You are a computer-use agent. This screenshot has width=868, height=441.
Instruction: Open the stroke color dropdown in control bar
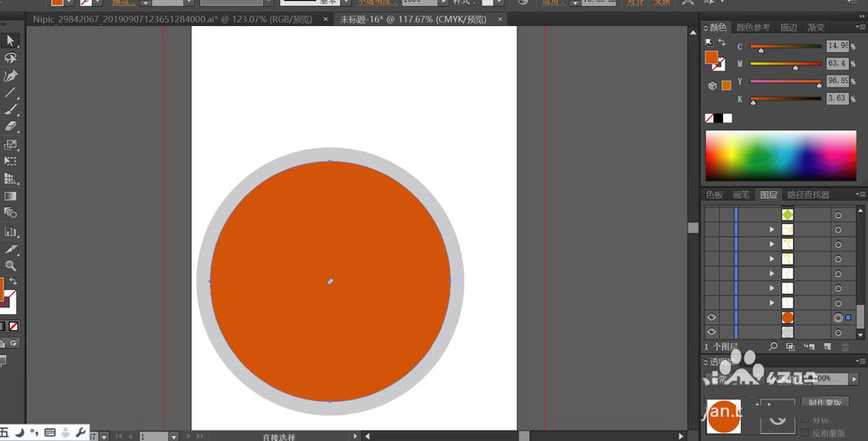point(98,3)
